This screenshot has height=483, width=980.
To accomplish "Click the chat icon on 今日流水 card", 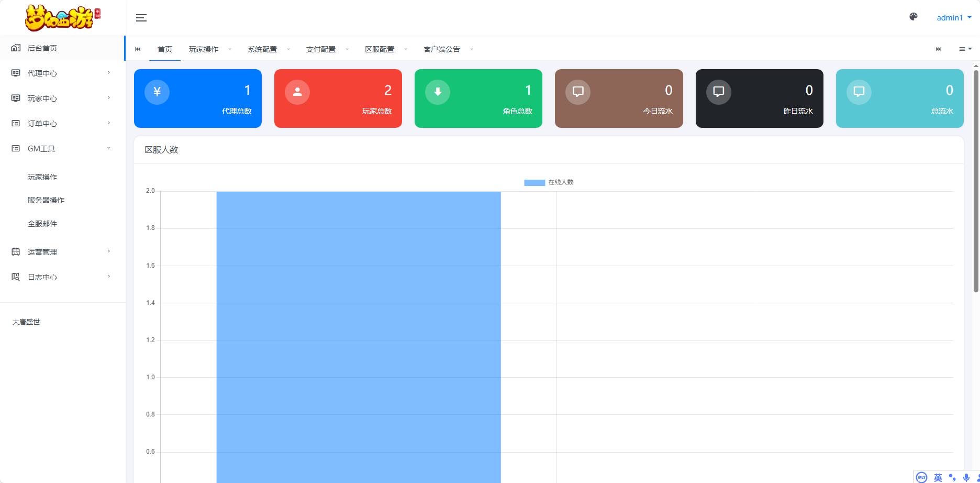I will tap(578, 92).
